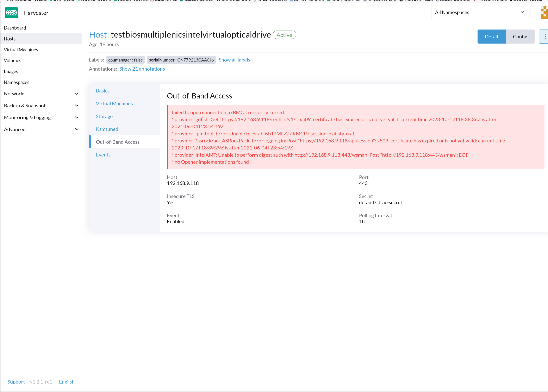Open the three-dot actions menu
The width and height of the screenshot is (548, 392).
tap(545, 37)
